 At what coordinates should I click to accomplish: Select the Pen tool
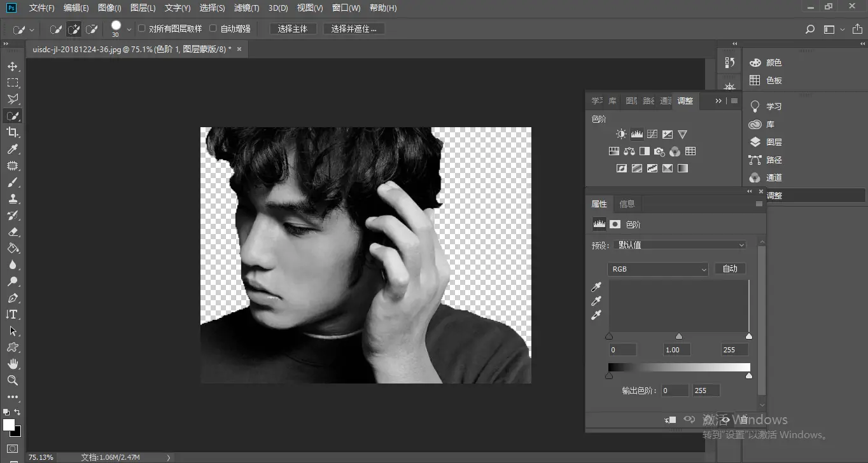click(13, 298)
